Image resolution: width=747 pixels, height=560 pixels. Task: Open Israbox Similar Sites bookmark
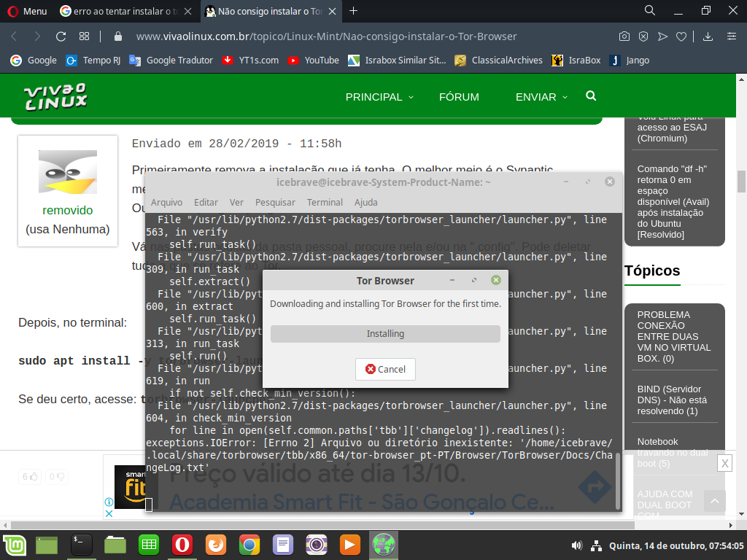click(x=397, y=61)
